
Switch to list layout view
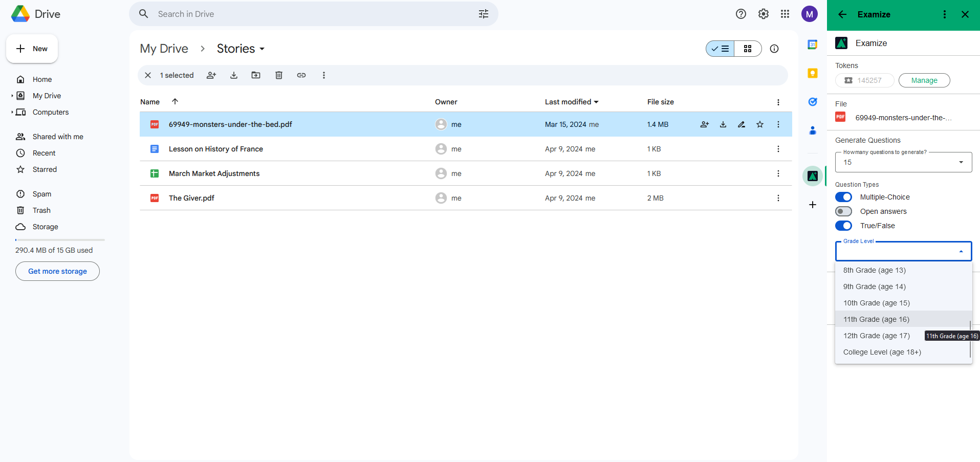click(x=720, y=49)
